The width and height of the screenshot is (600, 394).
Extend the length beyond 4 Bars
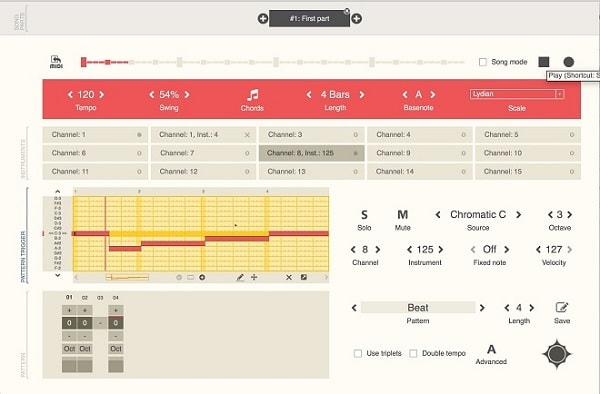tap(362, 94)
